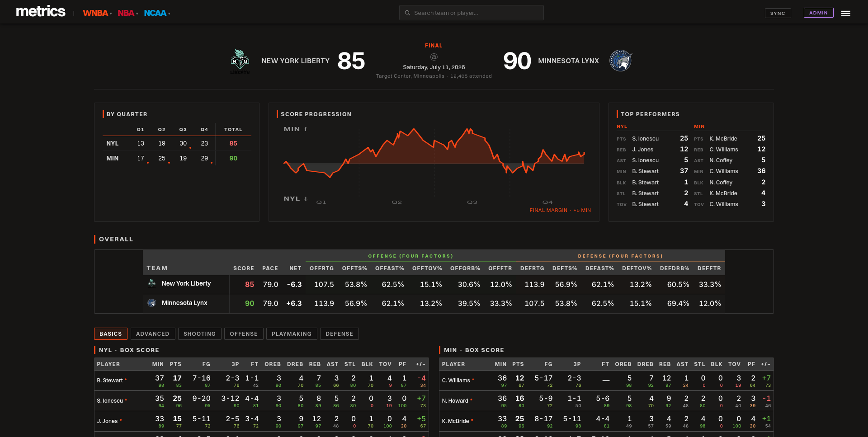Open New York Liberty in Overall table

pyautogui.click(x=186, y=283)
